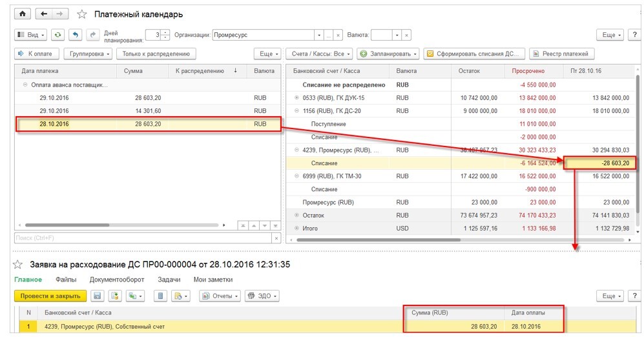This screenshot has width=644, height=337.
Task: Switch to the Файлы tab
Action: pyautogui.click(x=66, y=280)
